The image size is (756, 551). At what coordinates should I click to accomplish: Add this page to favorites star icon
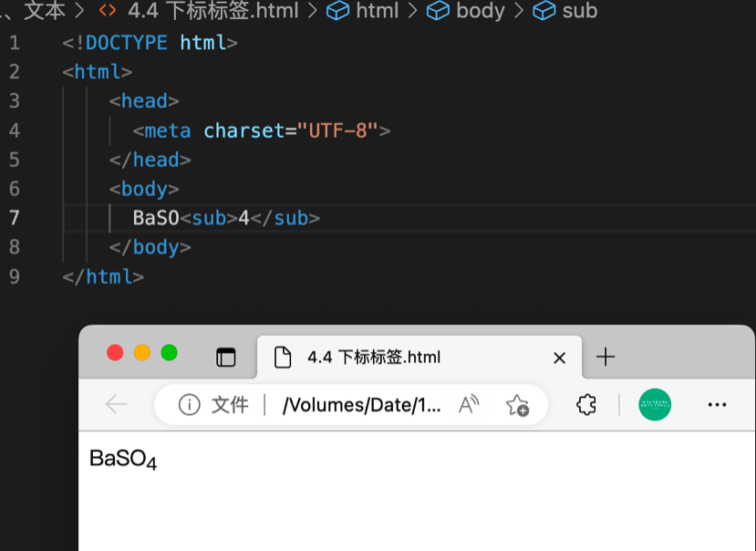pyautogui.click(x=517, y=405)
